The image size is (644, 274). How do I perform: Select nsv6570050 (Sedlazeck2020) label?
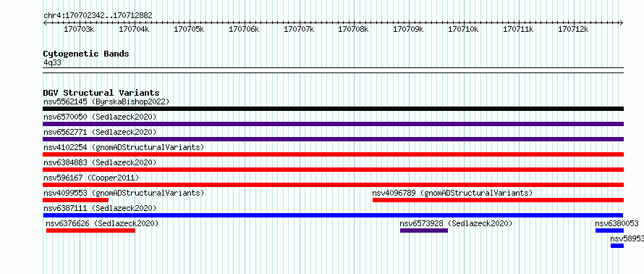point(100,117)
